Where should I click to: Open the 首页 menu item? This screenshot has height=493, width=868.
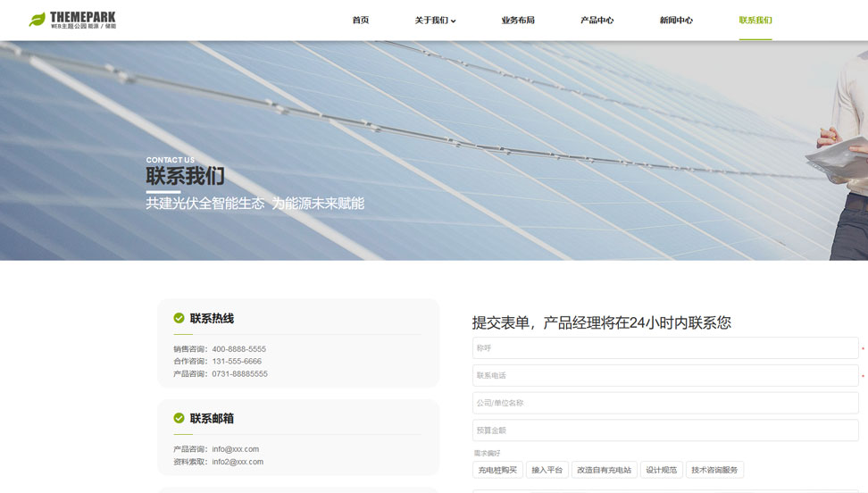[361, 20]
